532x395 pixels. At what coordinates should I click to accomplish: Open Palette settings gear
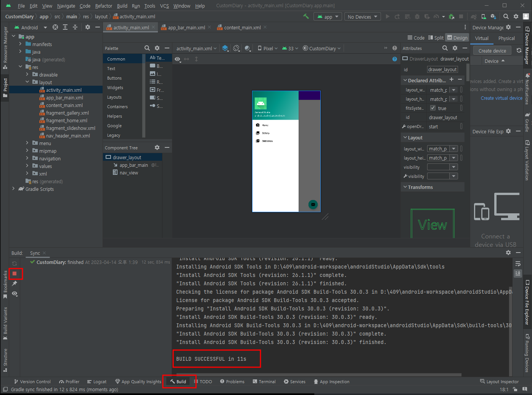[x=157, y=48]
